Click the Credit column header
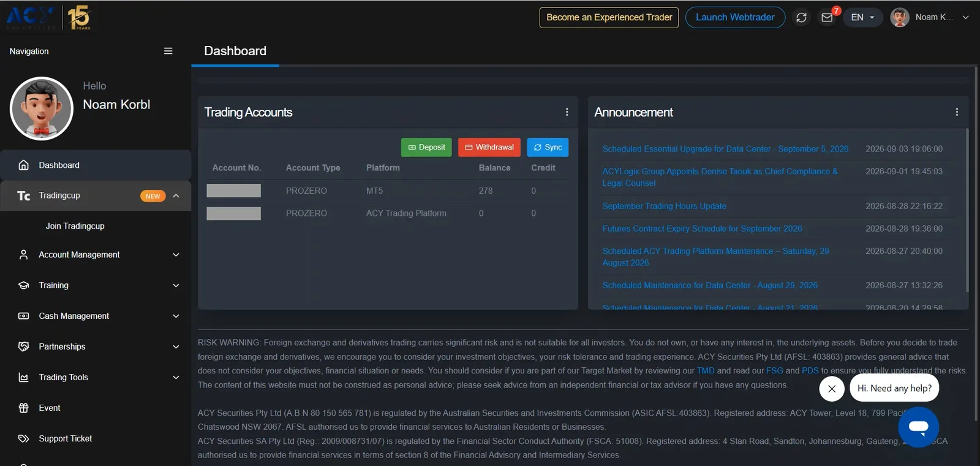The width and height of the screenshot is (980, 466). [543, 167]
